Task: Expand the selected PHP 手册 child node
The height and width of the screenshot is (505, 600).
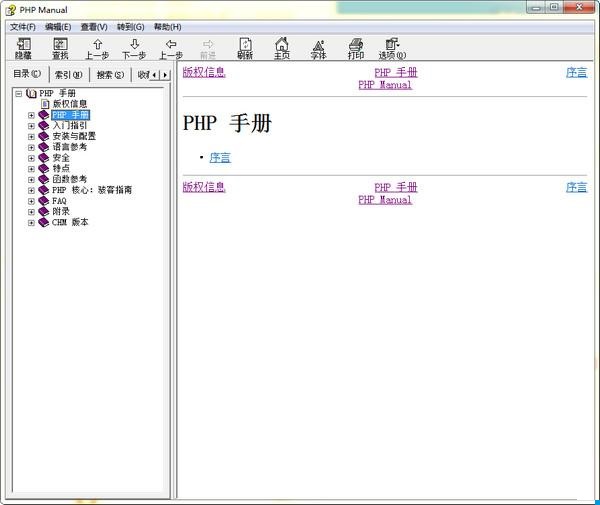Action: (31, 115)
